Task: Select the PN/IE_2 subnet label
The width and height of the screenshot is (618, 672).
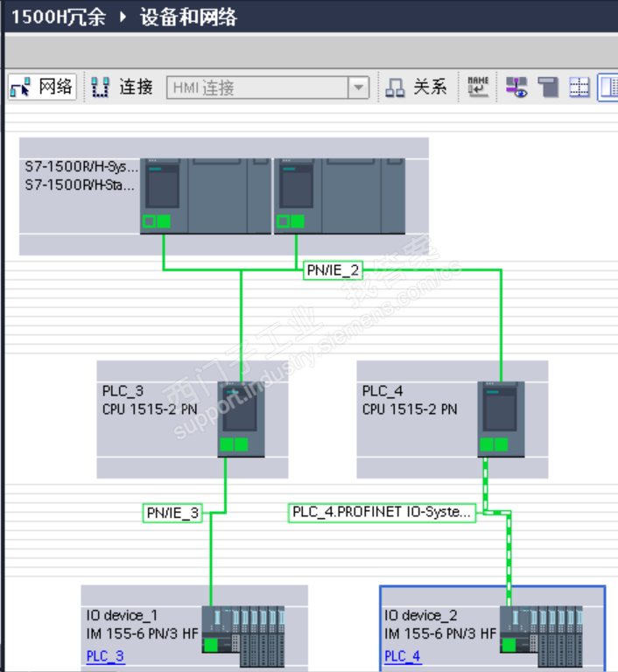Action: coord(333,270)
